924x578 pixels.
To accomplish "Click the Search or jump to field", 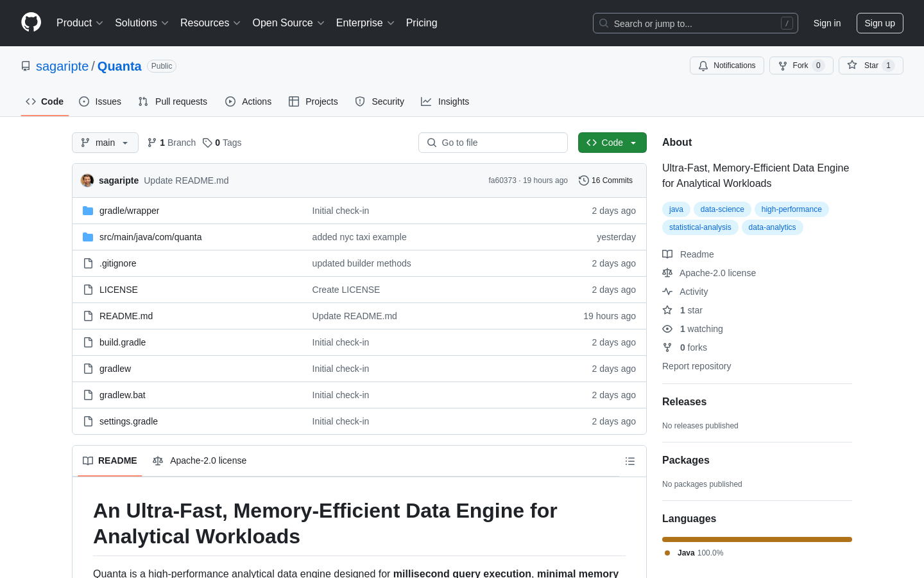I will [x=696, y=23].
